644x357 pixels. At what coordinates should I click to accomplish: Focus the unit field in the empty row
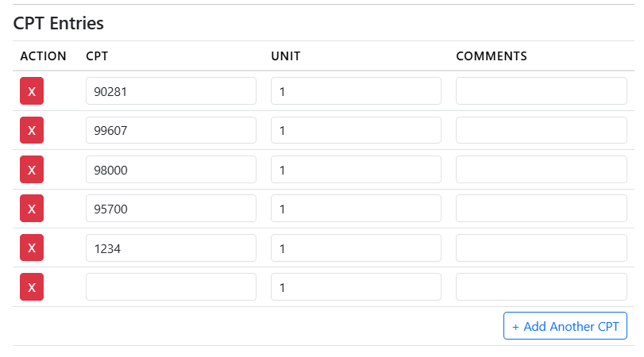pyautogui.click(x=356, y=287)
